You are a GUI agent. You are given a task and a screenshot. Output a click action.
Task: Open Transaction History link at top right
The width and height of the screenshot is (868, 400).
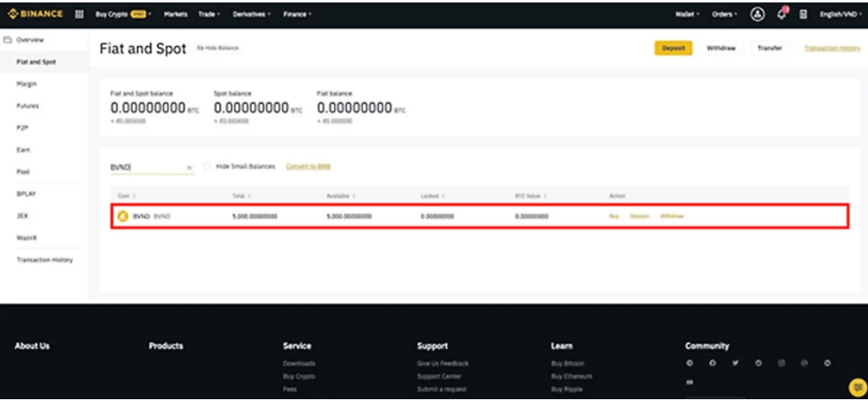[832, 48]
